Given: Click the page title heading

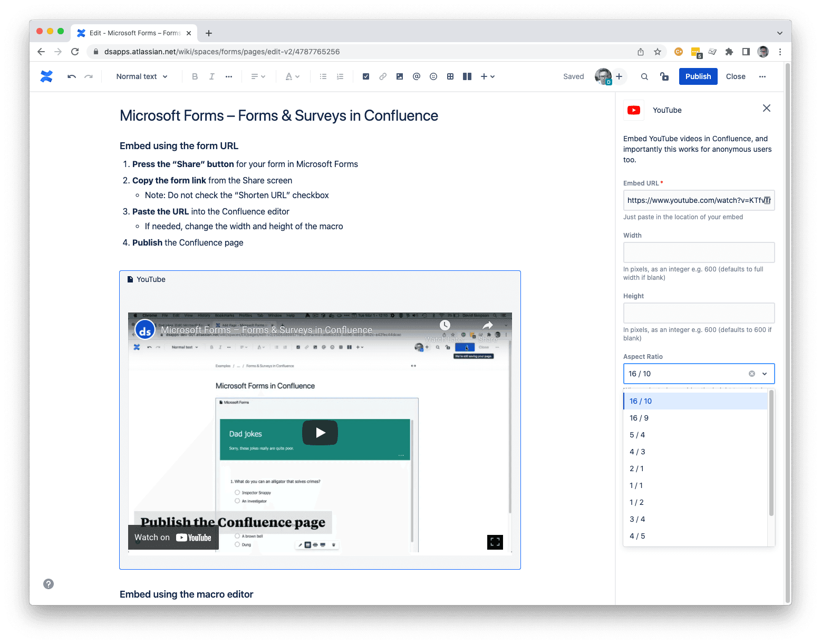Looking at the screenshot, I should point(279,115).
